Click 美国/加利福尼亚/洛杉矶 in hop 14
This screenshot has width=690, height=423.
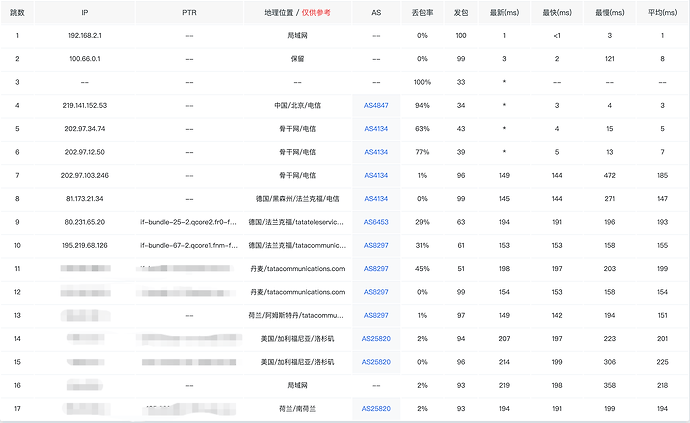coord(297,338)
